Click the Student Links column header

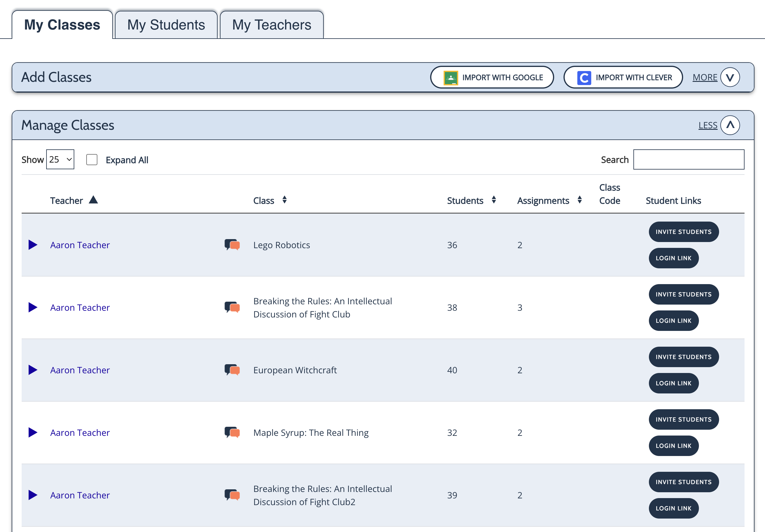pyautogui.click(x=673, y=201)
